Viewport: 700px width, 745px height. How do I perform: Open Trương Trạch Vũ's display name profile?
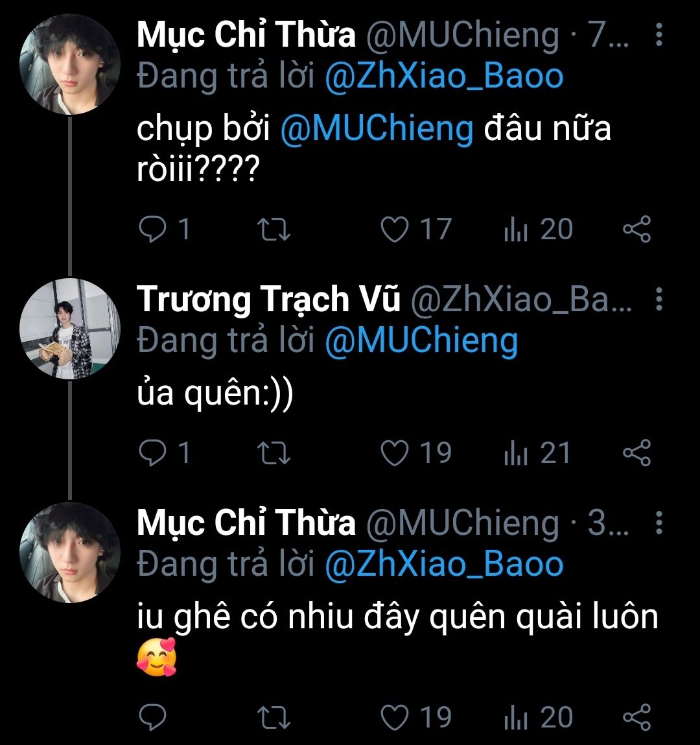268,299
